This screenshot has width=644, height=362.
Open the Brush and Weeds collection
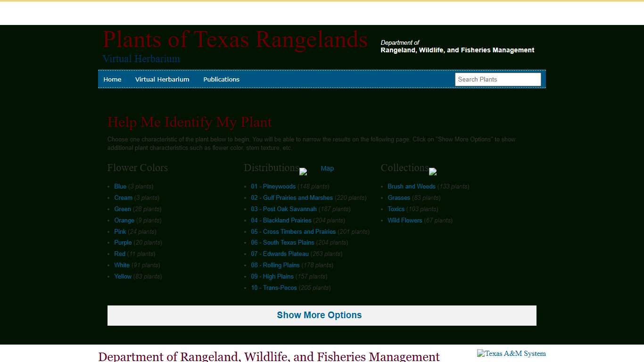(411, 186)
